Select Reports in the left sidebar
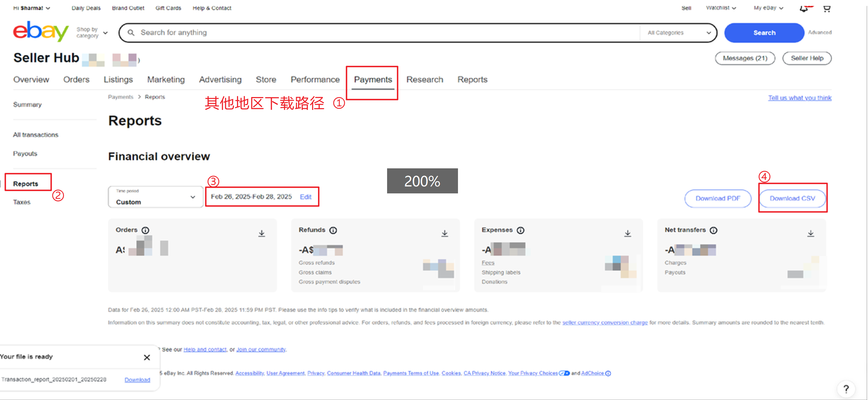The width and height of the screenshot is (868, 400). coord(26,184)
